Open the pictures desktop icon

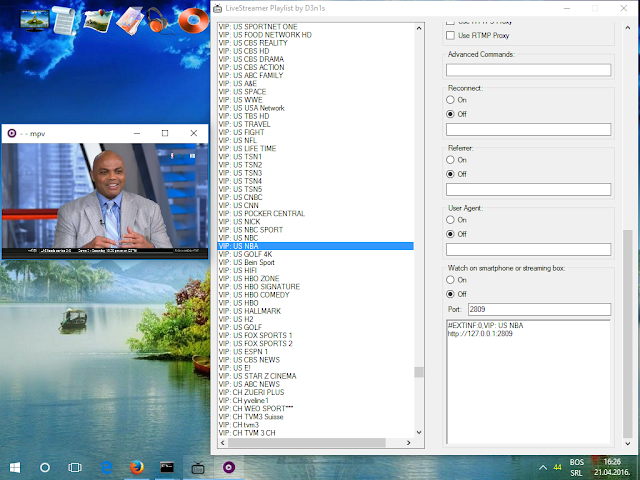pyautogui.click(x=98, y=20)
